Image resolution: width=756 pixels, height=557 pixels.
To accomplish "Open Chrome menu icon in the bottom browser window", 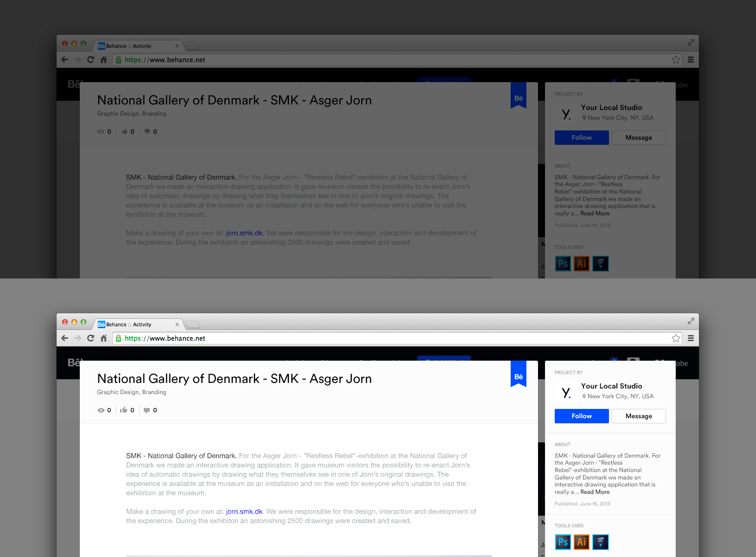I will pyautogui.click(x=691, y=338).
